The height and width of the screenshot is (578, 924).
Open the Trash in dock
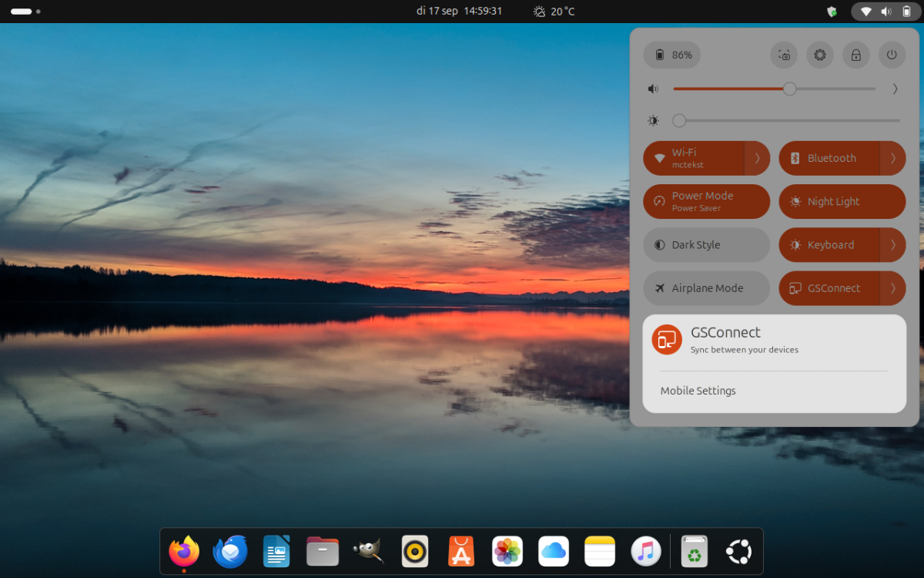(694, 551)
